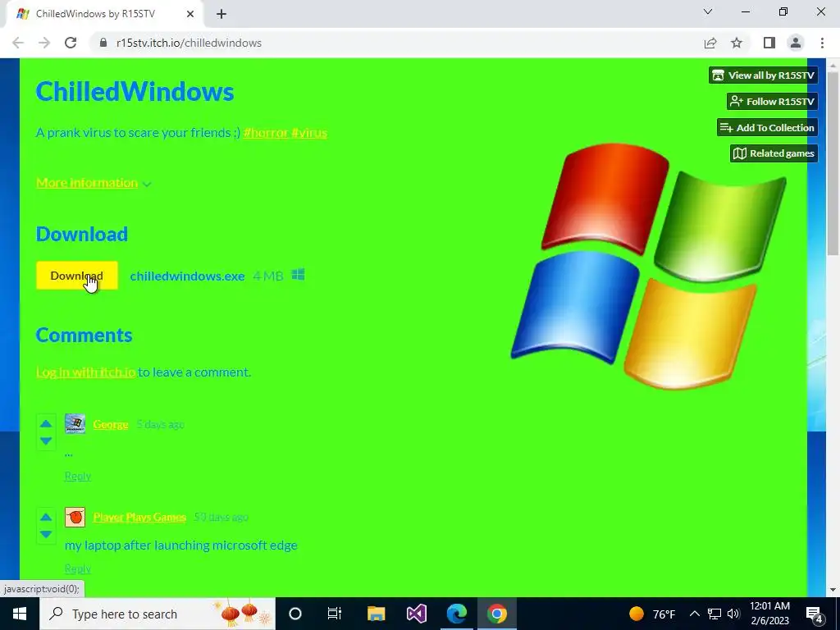Click Player Plays Games avatar thumbnail

coord(75,517)
